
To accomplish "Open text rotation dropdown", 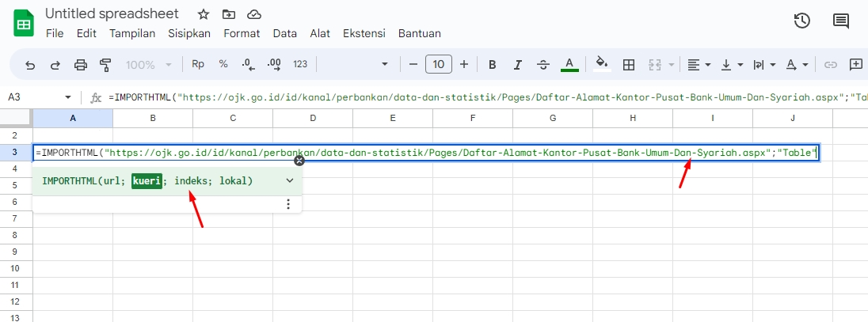I will [798, 65].
